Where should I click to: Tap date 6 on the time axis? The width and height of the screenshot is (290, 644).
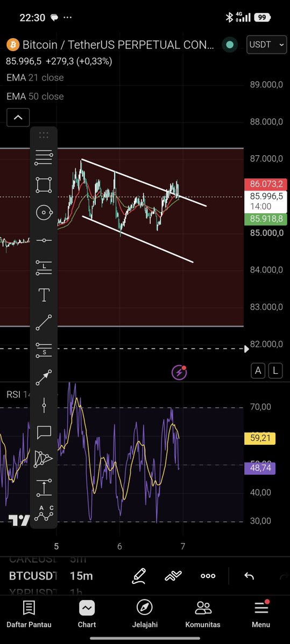pyautogui.click(x=119, y=547)
